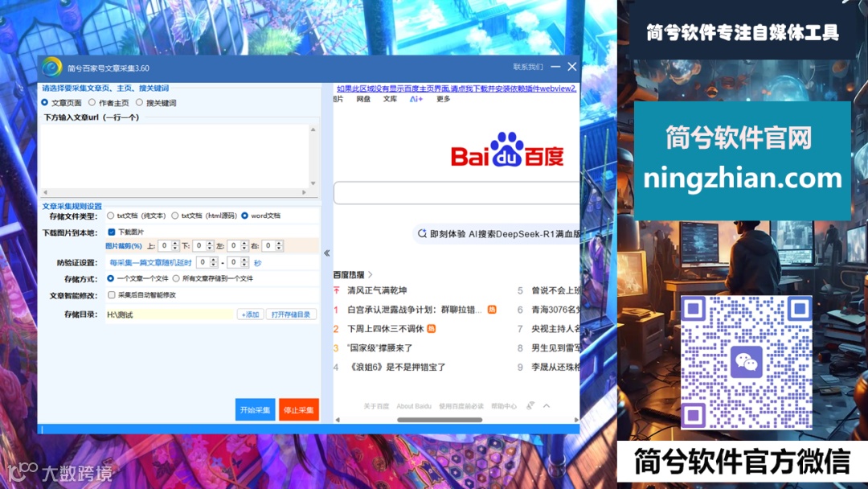Image resolution: width=868 pixels, height=489 pixels.
Task: Adjust the 左 image crop stepper
Action: (244, 245)
